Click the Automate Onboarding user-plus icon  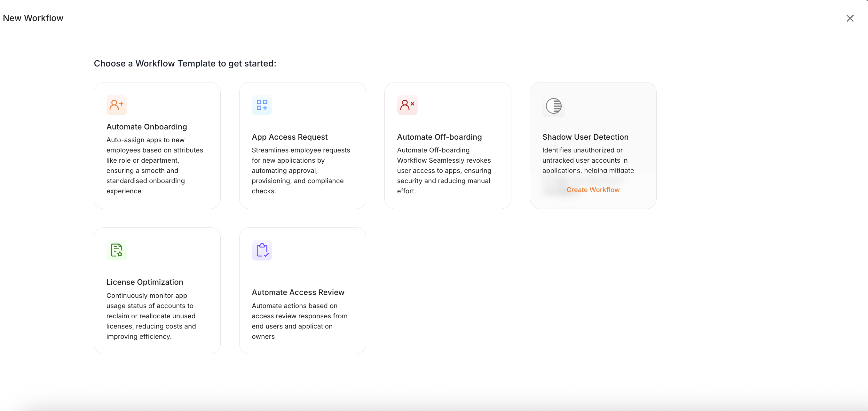click(x=117, y=105)
